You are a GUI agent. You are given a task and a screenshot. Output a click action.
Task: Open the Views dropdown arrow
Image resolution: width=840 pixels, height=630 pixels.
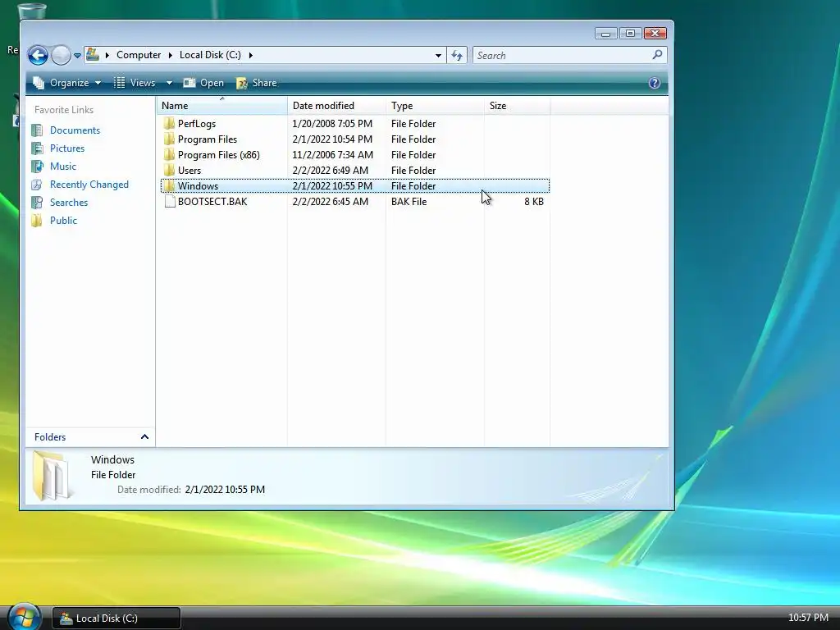[169, 83]
